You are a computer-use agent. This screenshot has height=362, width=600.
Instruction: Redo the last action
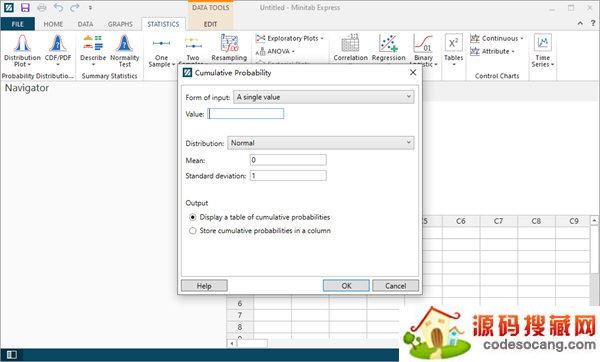point(75,7)
